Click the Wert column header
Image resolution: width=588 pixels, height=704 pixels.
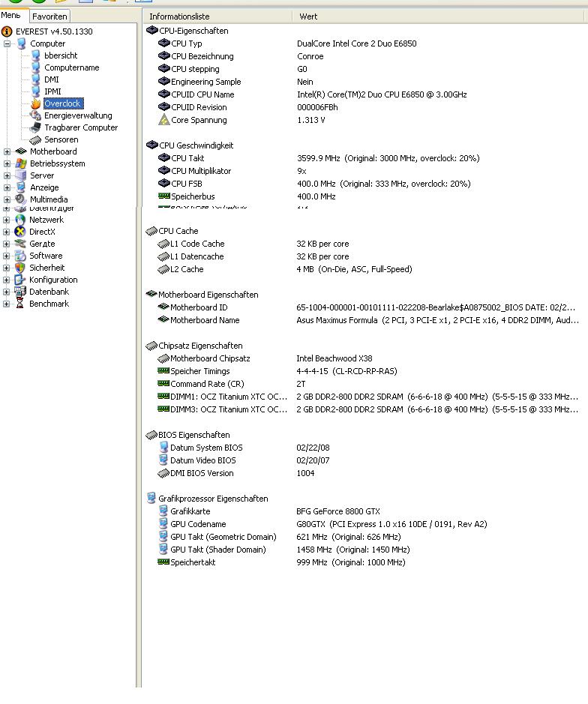point(439,16)
